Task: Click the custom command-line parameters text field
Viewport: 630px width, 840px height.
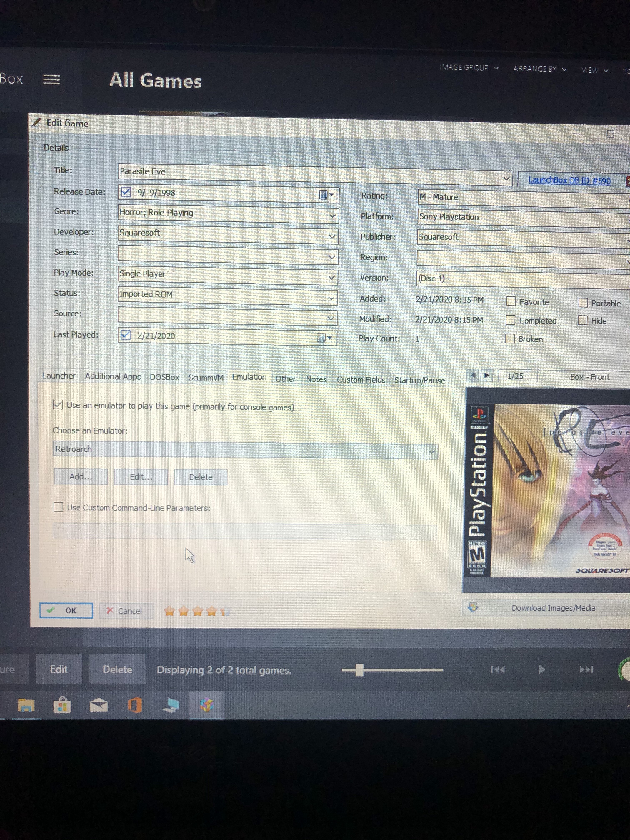Action: [x=245, y=531]
